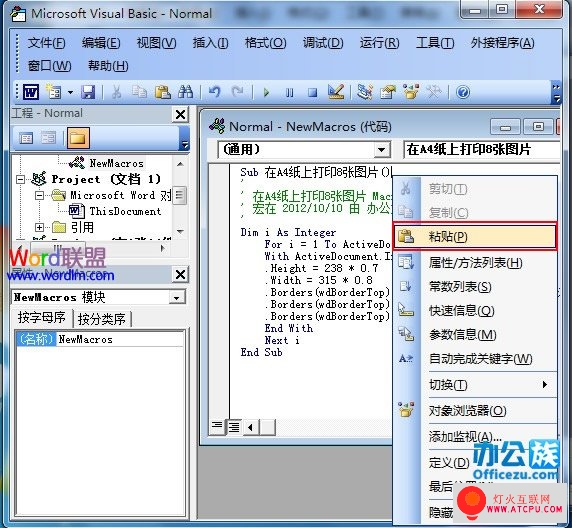
Task: Click the Design Mode ruler icon
Action: (336, 92)
